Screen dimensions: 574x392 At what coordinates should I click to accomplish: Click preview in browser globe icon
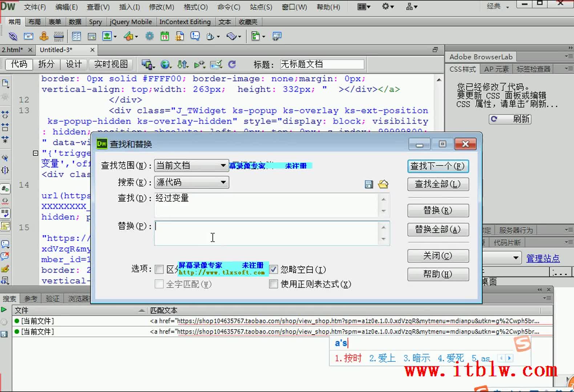[x=165, y=65]
